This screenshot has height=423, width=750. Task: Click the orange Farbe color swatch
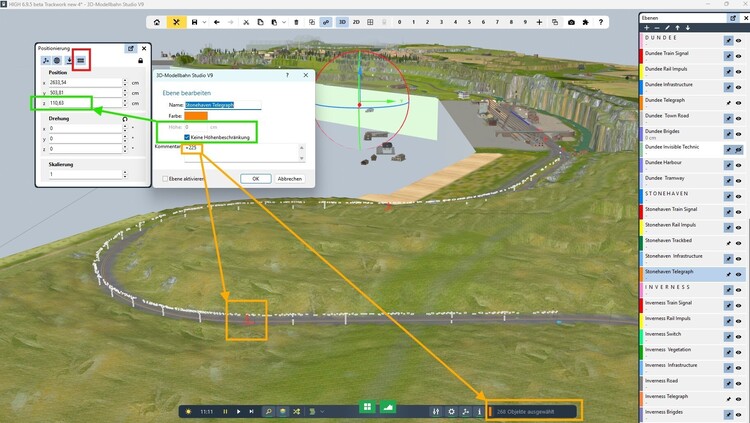(197, 115)
